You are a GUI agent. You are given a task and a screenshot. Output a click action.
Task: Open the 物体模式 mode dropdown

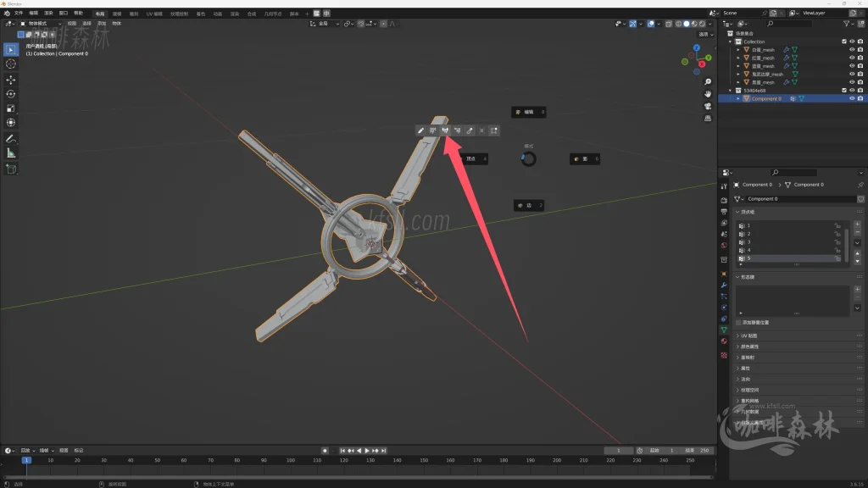pyautogui.click(x=41, y=24)
